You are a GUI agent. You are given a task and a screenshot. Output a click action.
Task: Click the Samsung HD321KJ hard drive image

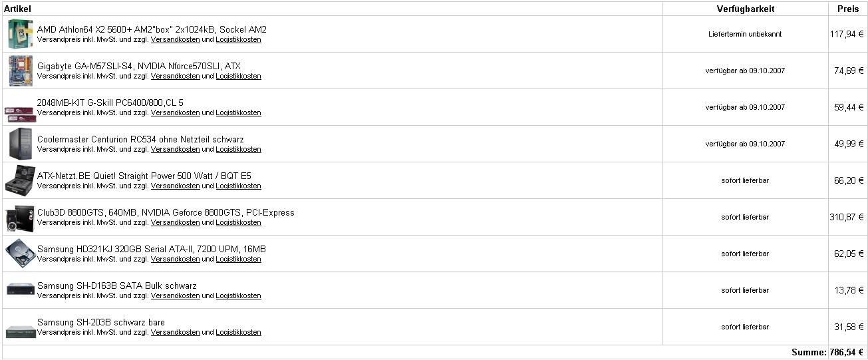coord(20,254)
